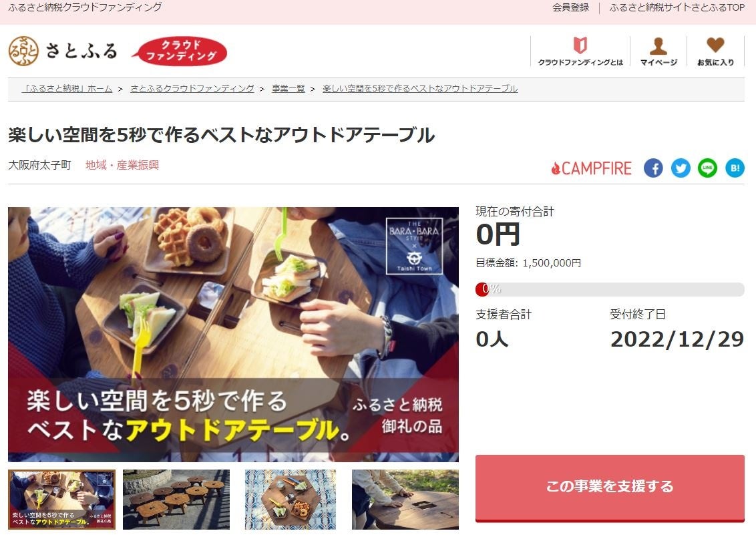Viewport: 756px width, 539px height.
Task: Click the 会員登録 link
Action: (x=571, y=8)
